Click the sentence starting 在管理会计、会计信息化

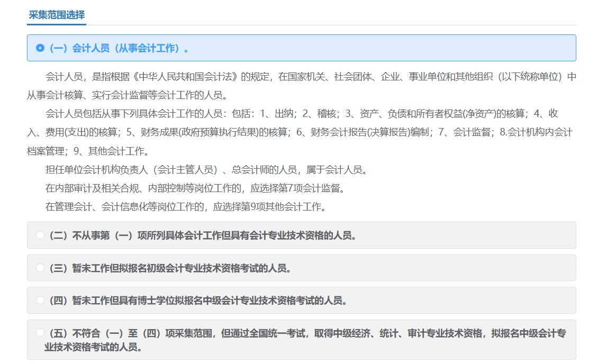185,207
